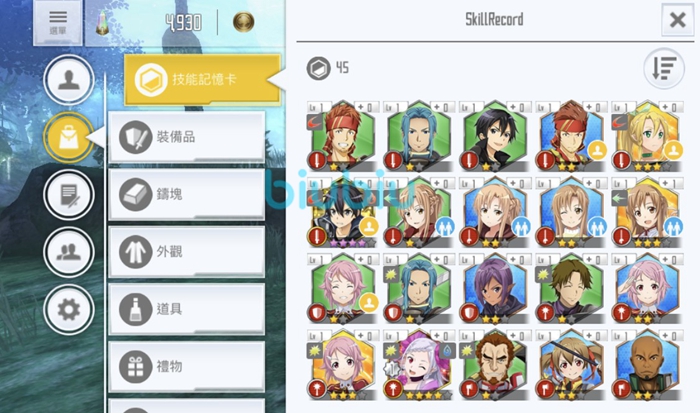Open the settings gear sidebar icon
The width and height of the screenshot is (700, 413).
[x=69, y=309]
